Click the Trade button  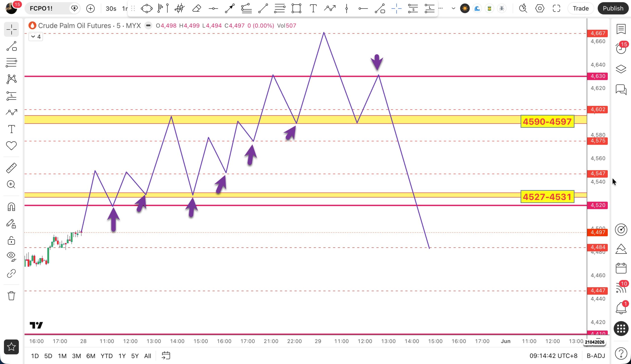(x=581, y=9)
